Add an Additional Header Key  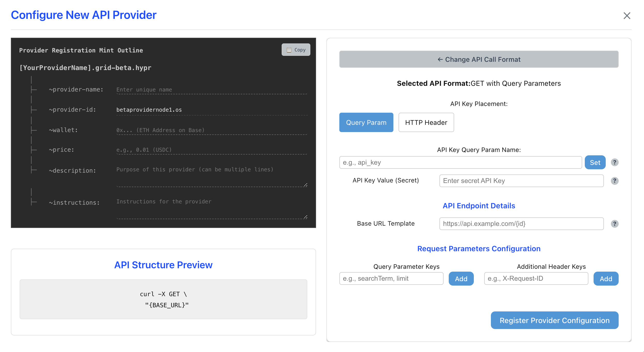[606, 279]
